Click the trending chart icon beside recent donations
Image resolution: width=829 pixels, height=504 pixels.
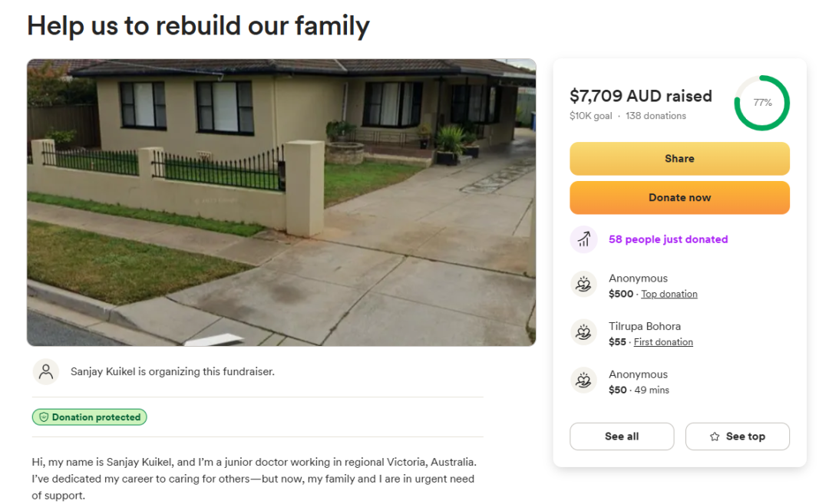tap(583, 239)
